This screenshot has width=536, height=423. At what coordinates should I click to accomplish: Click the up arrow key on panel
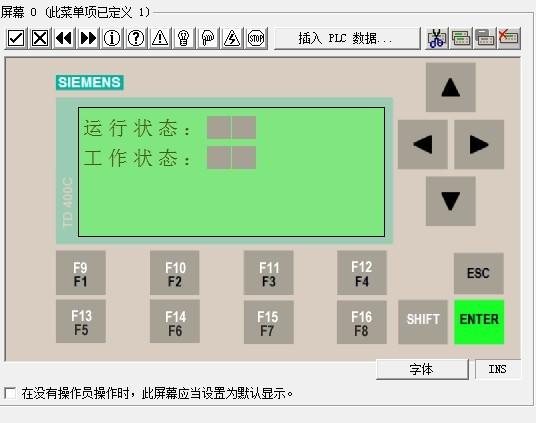point(451,87)
